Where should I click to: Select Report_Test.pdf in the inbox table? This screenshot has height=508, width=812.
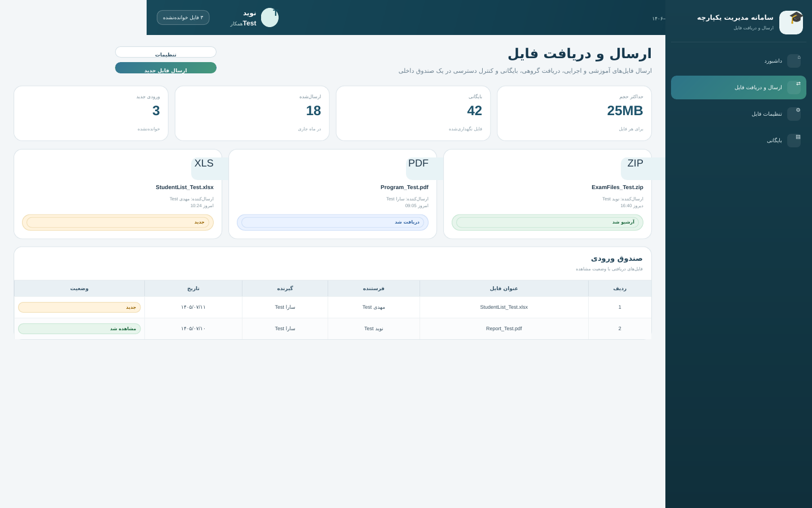(x=504, y=329)
